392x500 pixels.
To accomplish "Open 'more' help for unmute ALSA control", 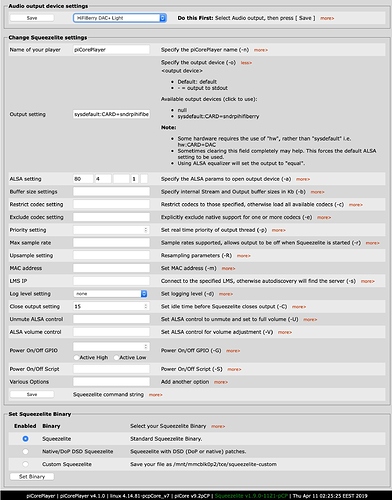I will point(310,320).
